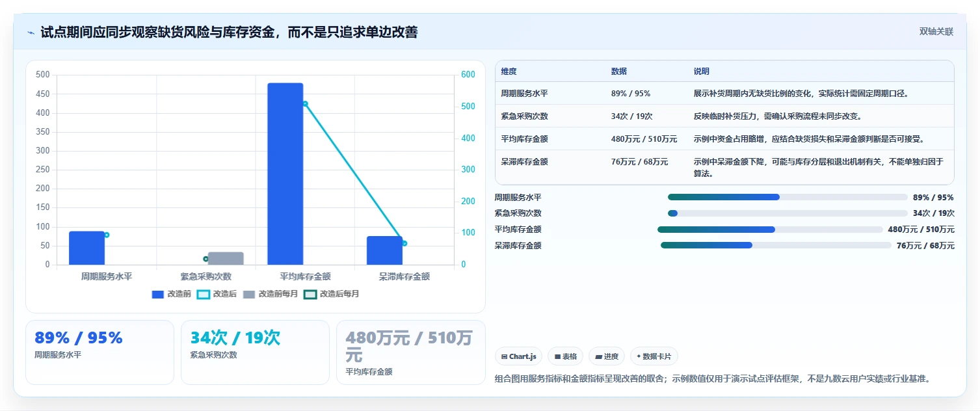The height and width of the screenshot is (411, 980).
Task: Select the 周期服务水平 table row label
Action: click(524, 94)
